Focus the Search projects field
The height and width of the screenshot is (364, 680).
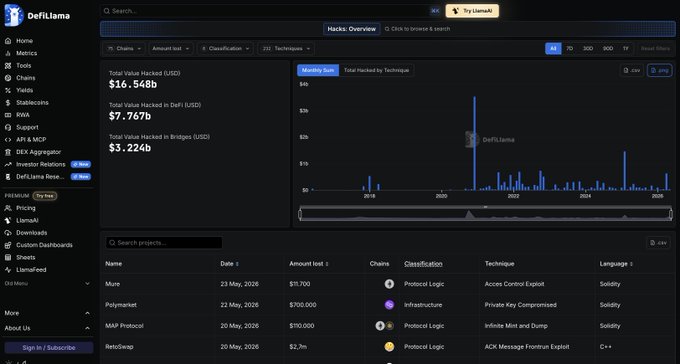point(164,243)
